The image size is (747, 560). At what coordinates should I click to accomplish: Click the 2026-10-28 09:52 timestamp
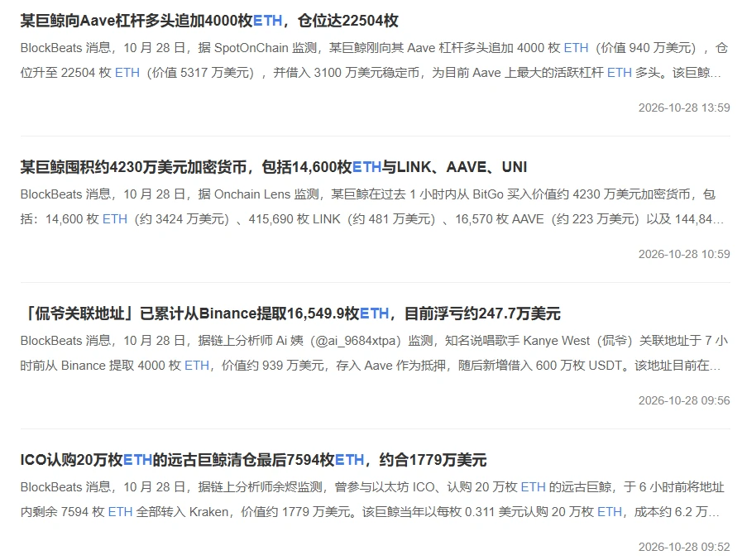684,547
